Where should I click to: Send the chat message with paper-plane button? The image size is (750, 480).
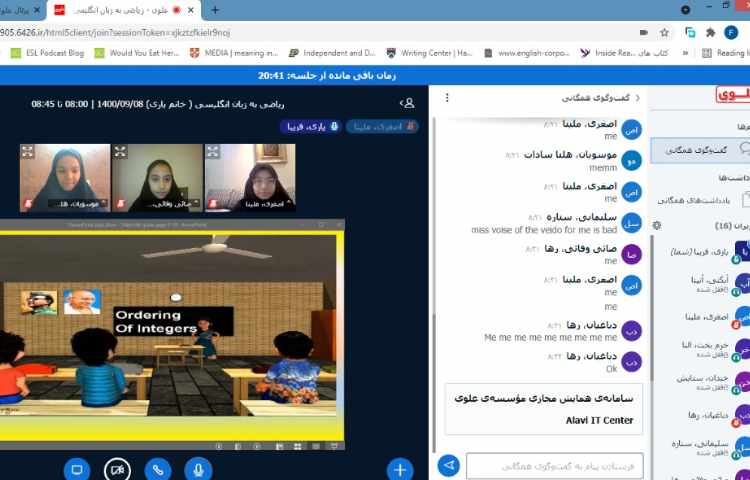(x=449, y=465)
